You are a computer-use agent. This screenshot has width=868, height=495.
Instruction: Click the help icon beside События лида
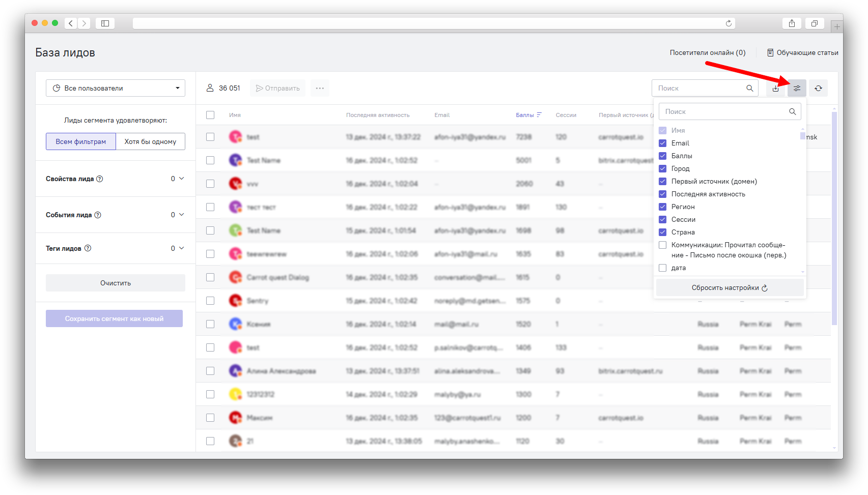pos(98,215)
